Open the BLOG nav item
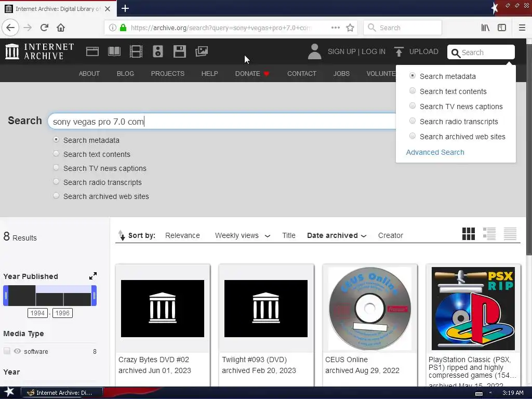 pos(125,74)
